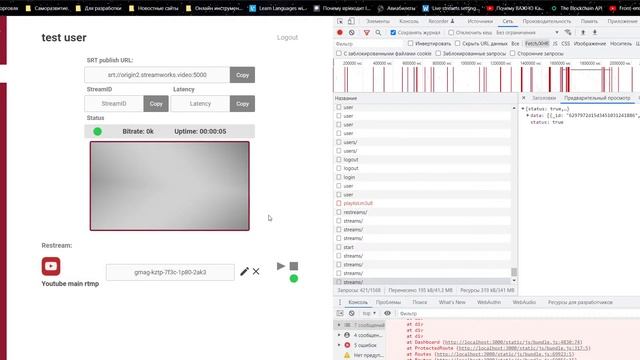Viewport: 640px width, 360px height.
Task: Collapse the 7 сообщений console group
Action: (x=339, y=325)
